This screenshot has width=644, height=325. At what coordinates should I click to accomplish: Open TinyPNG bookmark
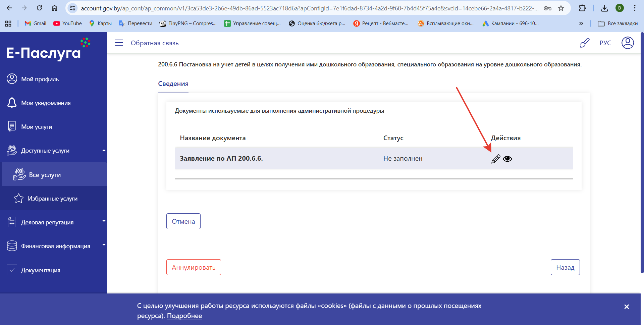(188, 23)
